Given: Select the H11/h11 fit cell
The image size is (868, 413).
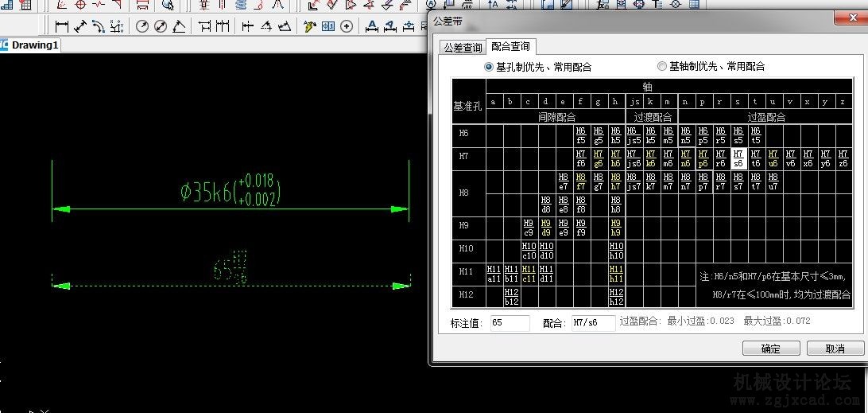Looking at the screenshot, I should click(615, 275).
